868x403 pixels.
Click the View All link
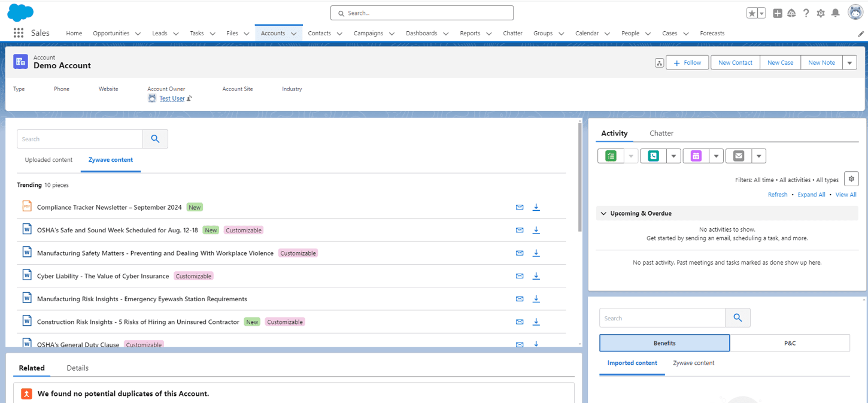[x=846, y=195]
